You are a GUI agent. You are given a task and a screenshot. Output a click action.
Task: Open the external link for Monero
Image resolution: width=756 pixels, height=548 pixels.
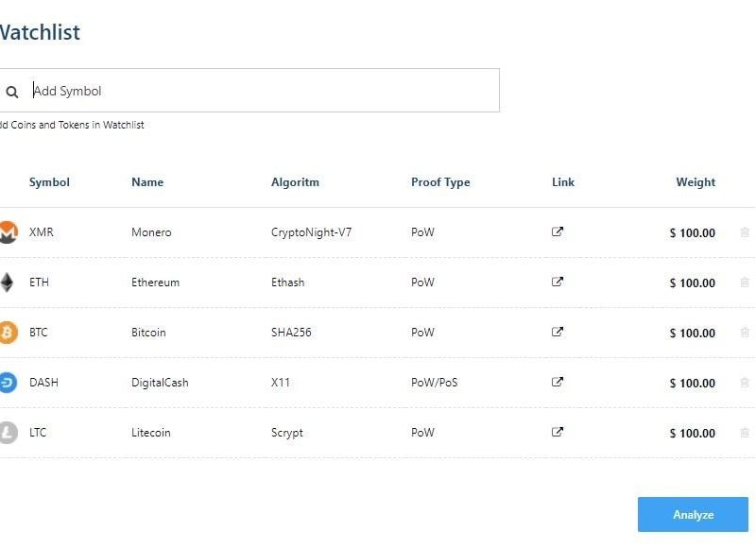[558, 231]
